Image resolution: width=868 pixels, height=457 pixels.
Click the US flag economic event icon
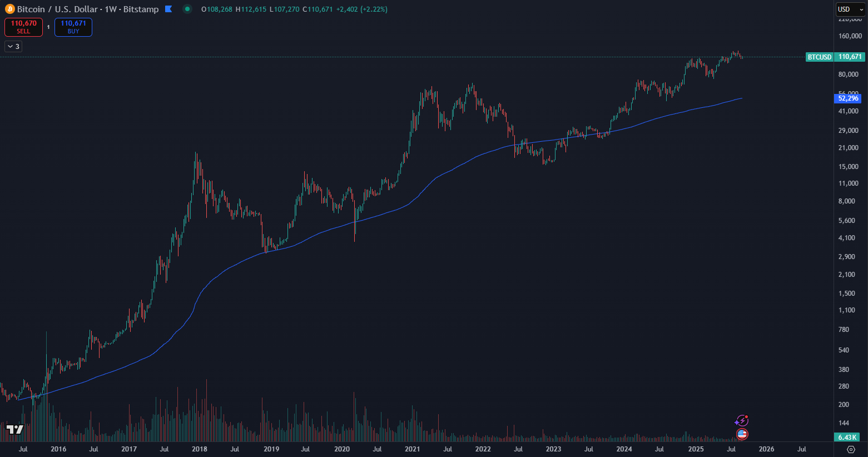click(742, 434)
